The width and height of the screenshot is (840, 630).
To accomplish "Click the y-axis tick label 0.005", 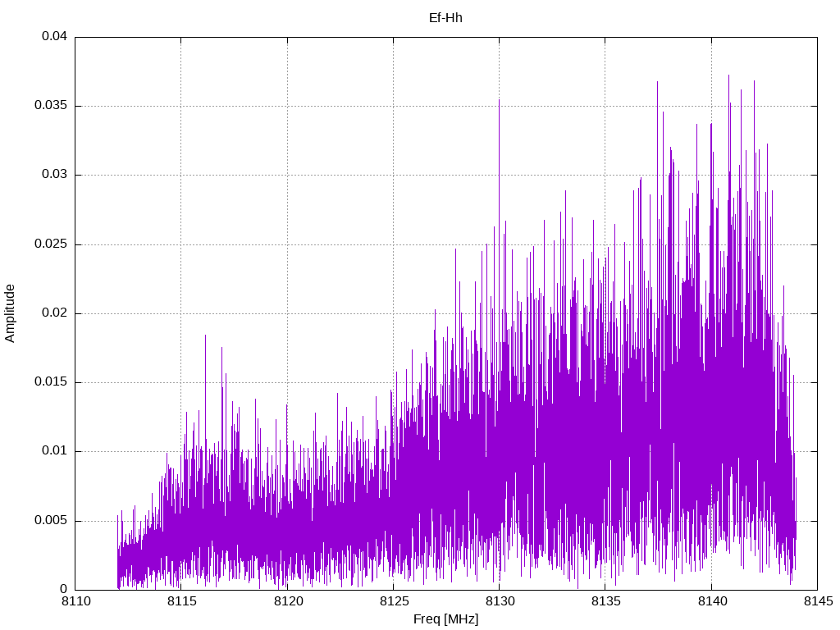I will (x=52, y=521).
